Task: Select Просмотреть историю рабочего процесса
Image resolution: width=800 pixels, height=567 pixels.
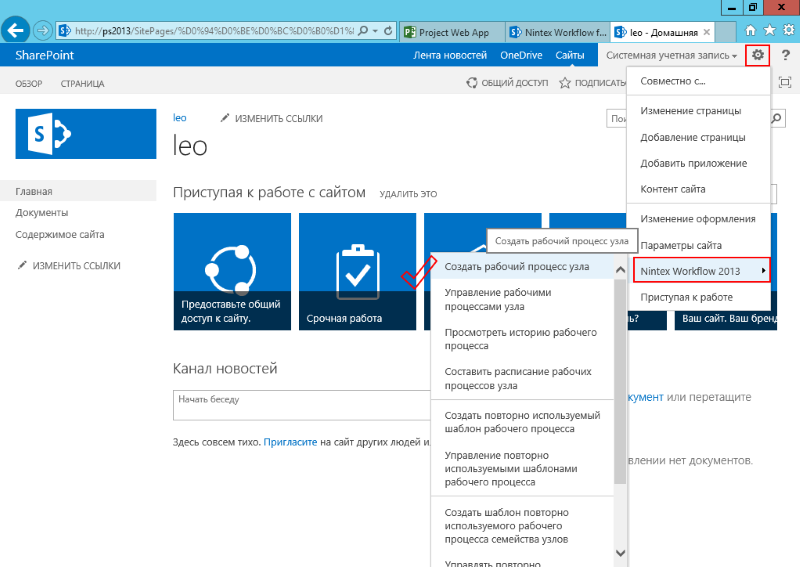Action: point(522,339)
